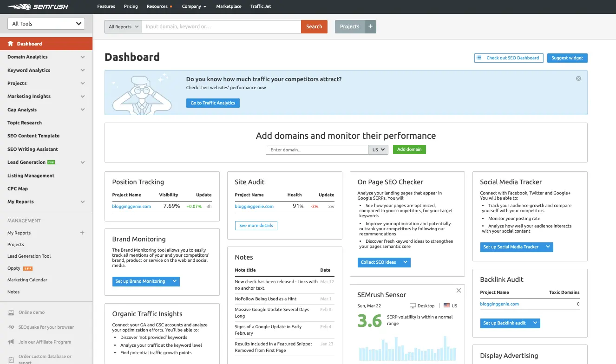The image size is (616, 364).
Task: Open Set up Backlink audit dropdown arrow
Action: pos(535,323)
